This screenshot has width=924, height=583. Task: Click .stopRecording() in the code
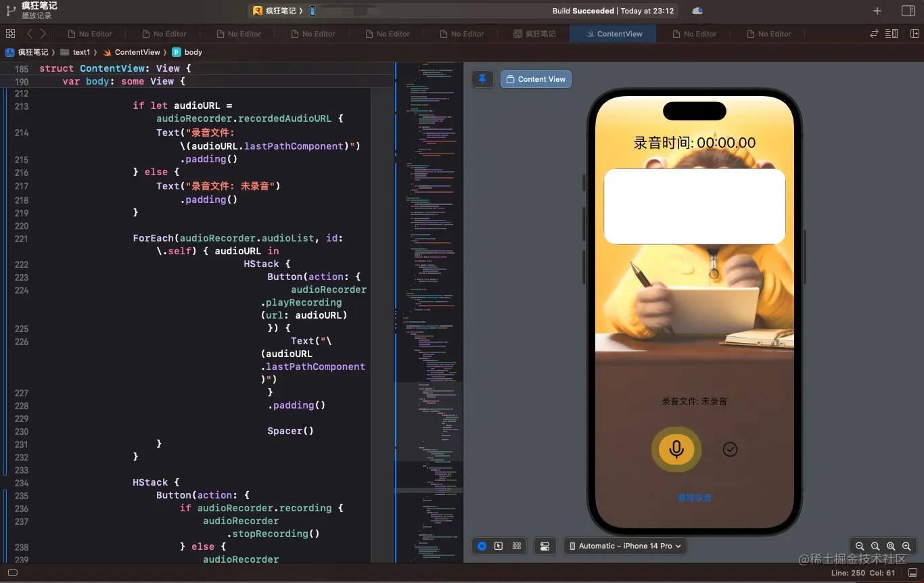[273, 534]
